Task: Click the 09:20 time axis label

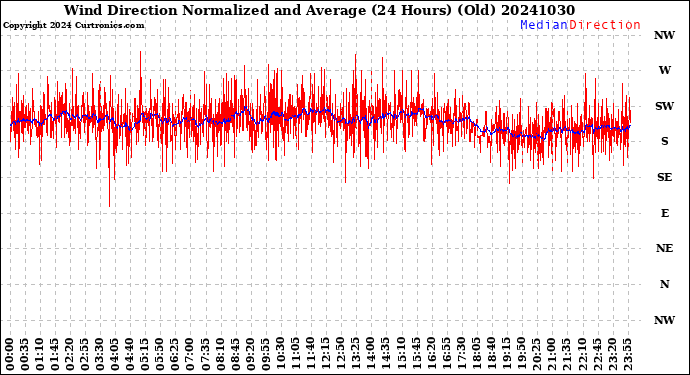Action: [x=250, y=355]
